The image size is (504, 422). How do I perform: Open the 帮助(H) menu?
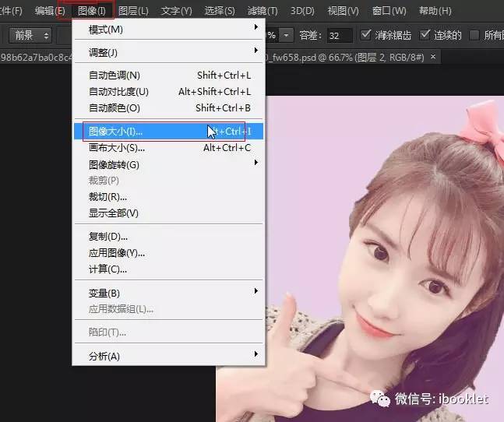(x=435, y=11)
